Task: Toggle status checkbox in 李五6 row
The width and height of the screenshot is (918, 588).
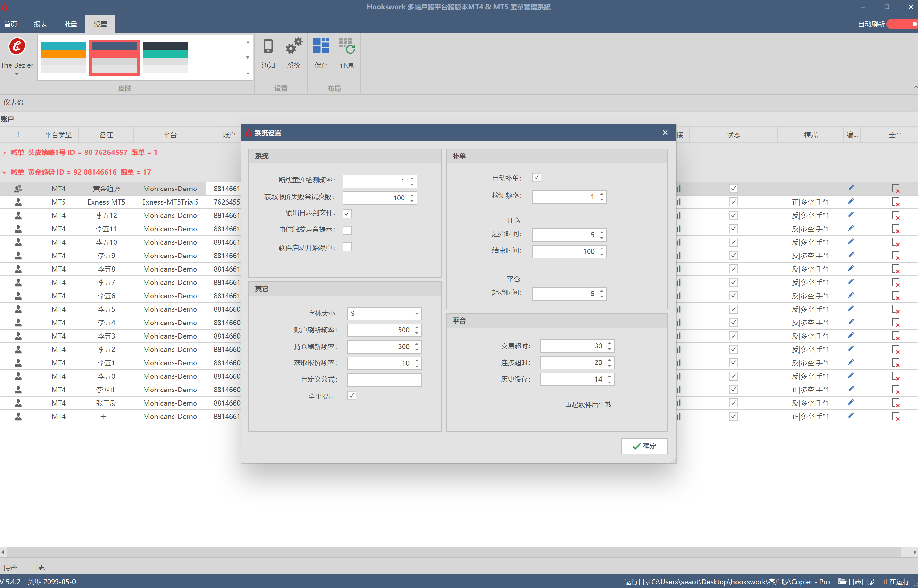Action: 733,295
